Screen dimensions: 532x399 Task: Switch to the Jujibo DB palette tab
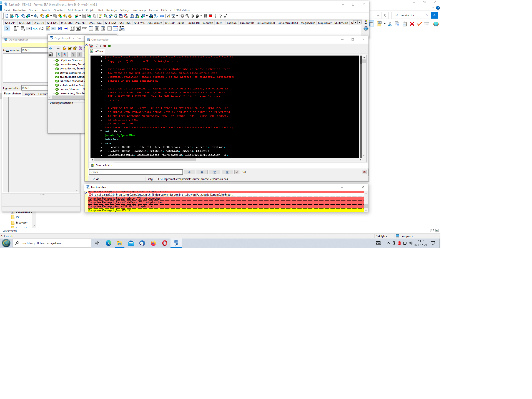point(194,23)
